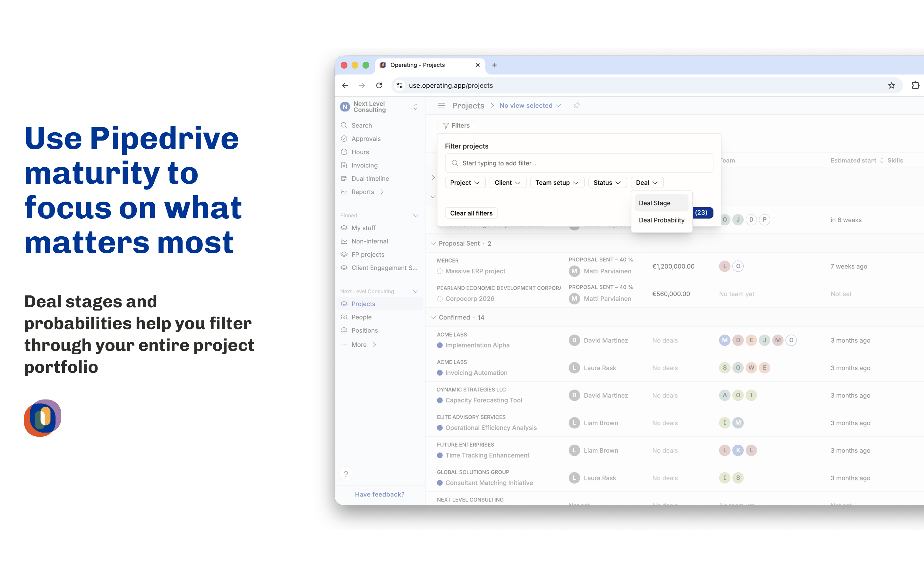Click the browser forward arrow
924x578 pixels.
point(362,85)
